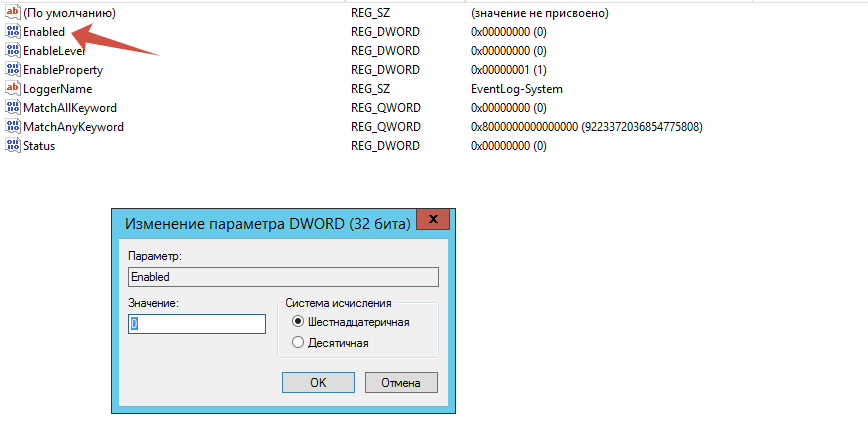The height and width of the screenshot is (428, 868).
Task: Click the EventLog-System data cell
Action: [x=516, y=89]
